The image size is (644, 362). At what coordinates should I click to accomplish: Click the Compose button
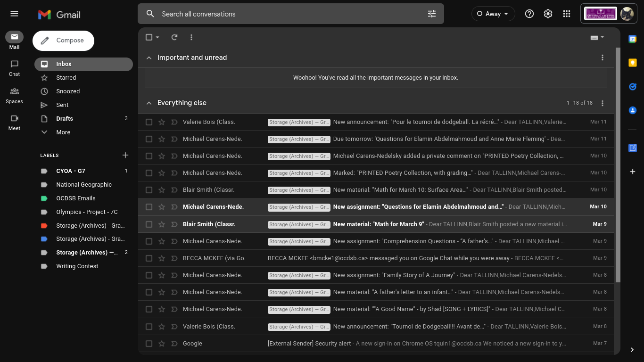point(64,41)
